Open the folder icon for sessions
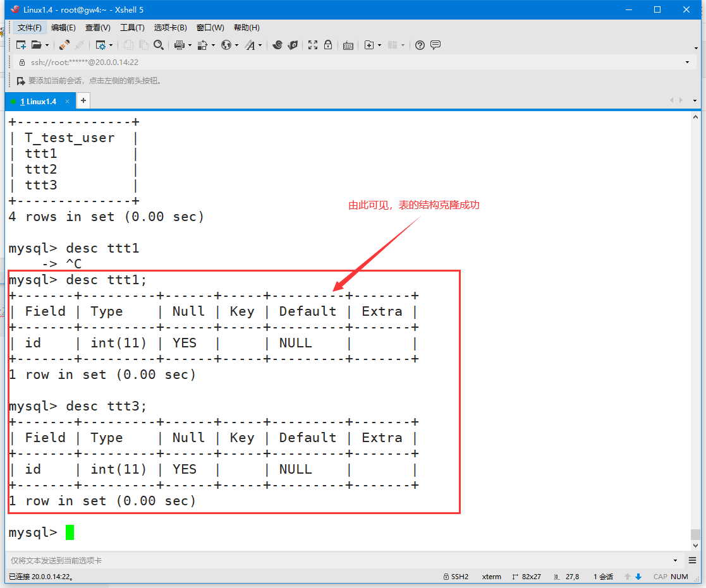 (x=36, y=45)
